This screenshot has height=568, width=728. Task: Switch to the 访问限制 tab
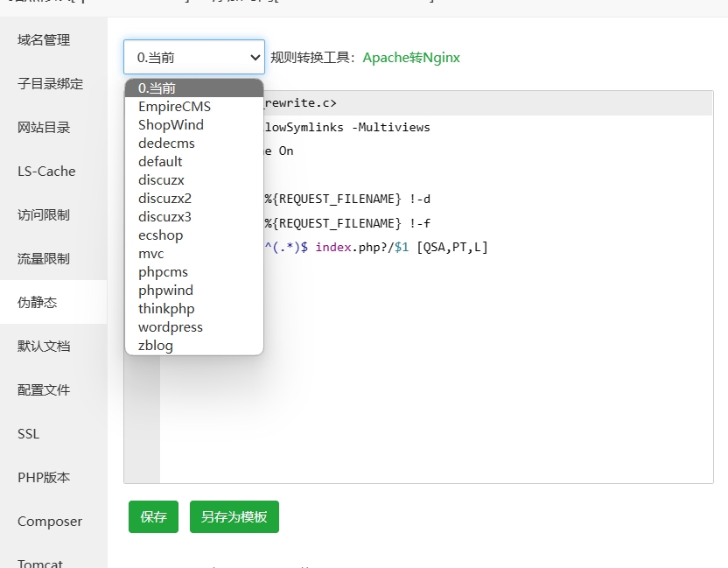coord(53,215)
